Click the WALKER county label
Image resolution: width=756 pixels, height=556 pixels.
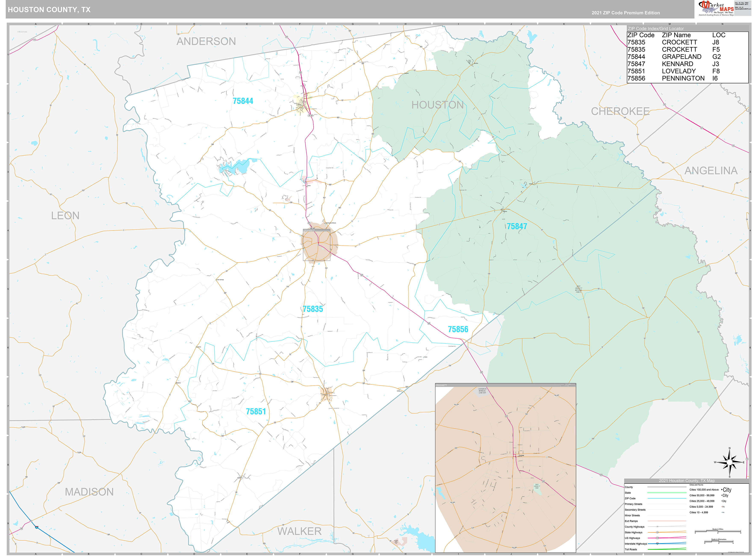tap(299, 531)
